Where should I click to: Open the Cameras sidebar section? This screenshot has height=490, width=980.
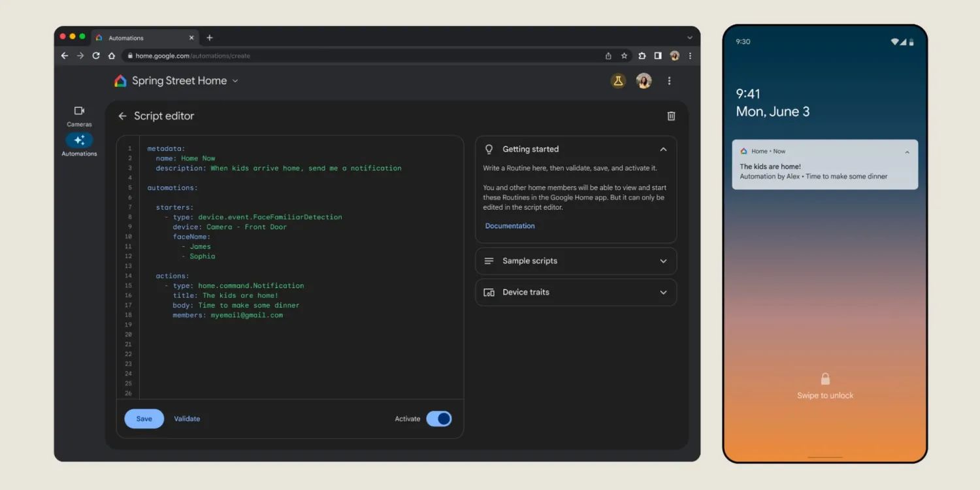tap(79, 116)
